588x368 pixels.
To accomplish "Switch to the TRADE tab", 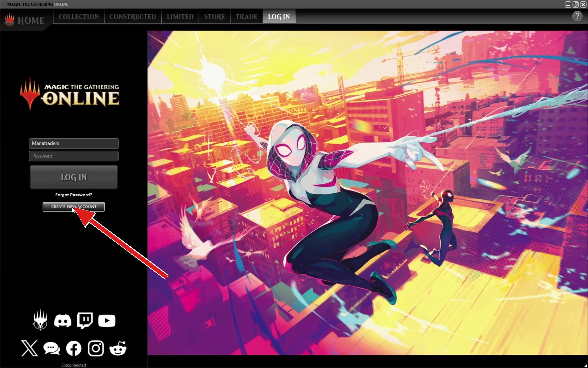I will click(x=246, y=17).
